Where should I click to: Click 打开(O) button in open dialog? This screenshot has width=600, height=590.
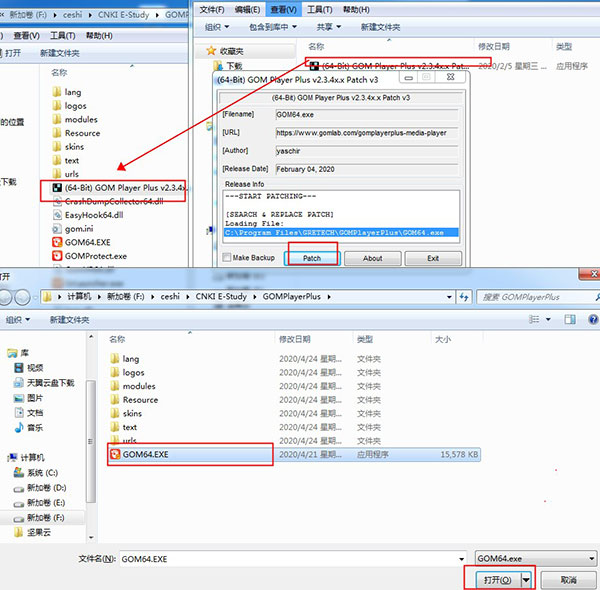497,580
